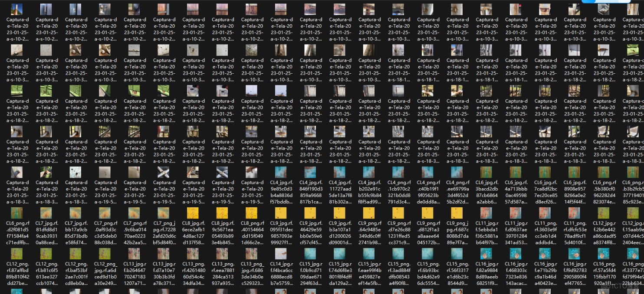The height and width of the screenshot is (294, 644).
Task: Select image CL9_png_jpg.rf.687c
Action: pyautogui.click(x=457, y=213)
